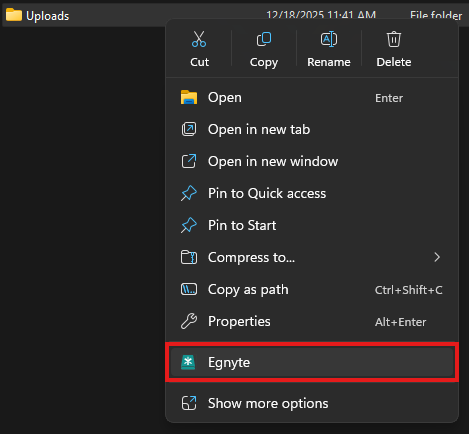
Task: Click the Open in new tab icon
Action: click(189, 129)
